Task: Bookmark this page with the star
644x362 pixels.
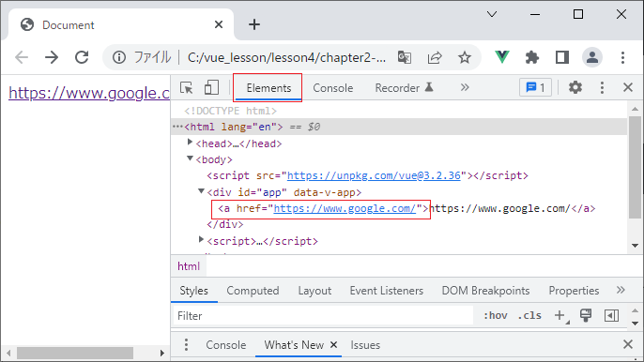Action: click(x=465, y=57)
